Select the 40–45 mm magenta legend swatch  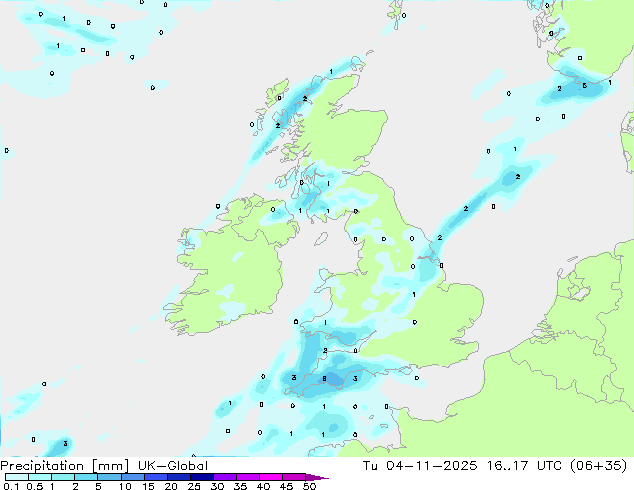pos(271,477)
